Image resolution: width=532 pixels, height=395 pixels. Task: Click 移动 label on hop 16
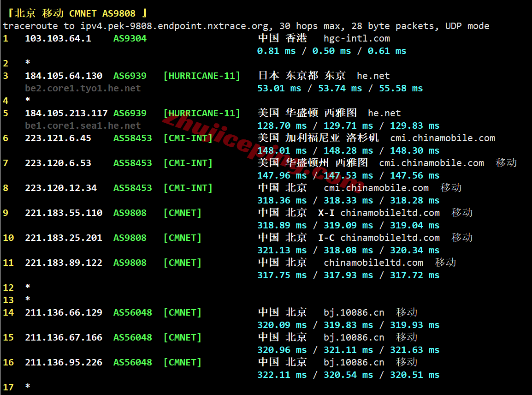[406, 362]
